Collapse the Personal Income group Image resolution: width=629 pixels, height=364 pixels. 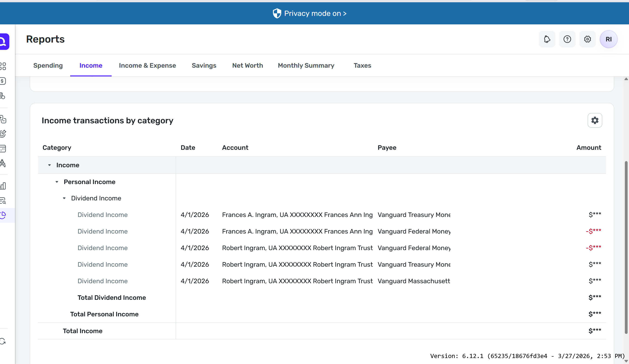pyautogui.click(x=57, y=182)
